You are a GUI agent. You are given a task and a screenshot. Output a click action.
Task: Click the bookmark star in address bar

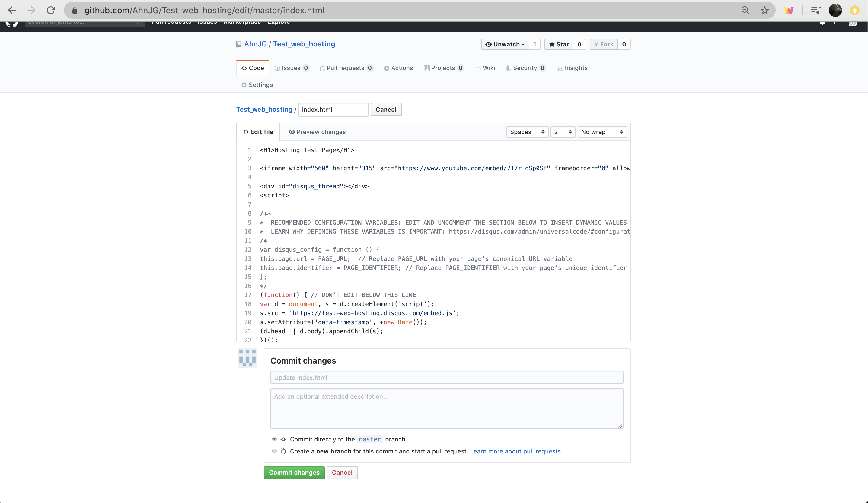tap(765, 10)
